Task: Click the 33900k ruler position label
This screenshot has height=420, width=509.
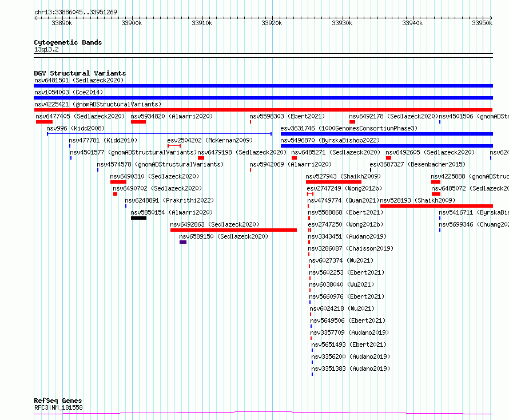Action: [132, 23]
